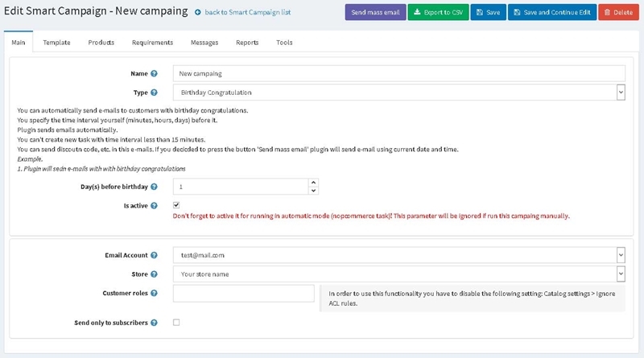Click the Day(s) before birthday field
Image resolution: width=644 pixels, height=358 pixels.
(x=241, y=187)
